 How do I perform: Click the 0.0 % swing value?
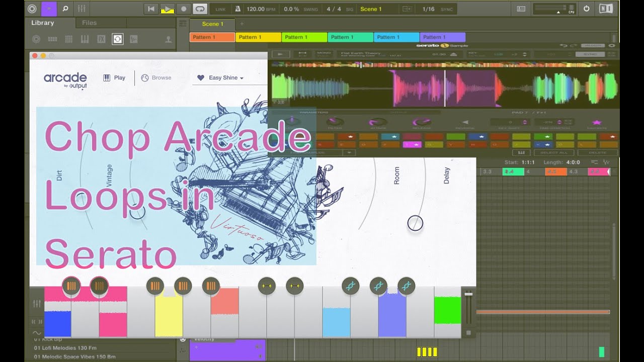pos(291,9)
